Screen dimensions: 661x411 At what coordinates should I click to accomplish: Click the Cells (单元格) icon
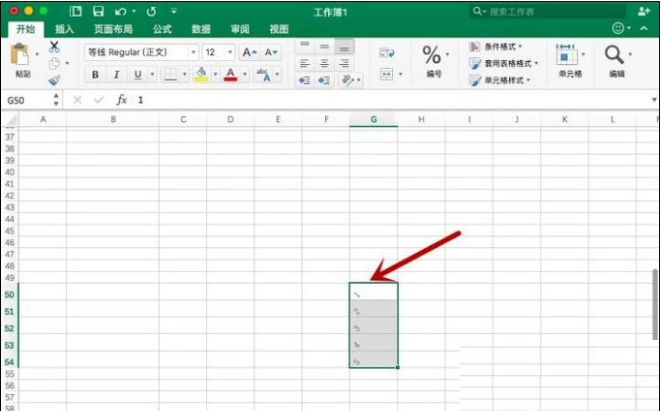(x=567, y=55)
